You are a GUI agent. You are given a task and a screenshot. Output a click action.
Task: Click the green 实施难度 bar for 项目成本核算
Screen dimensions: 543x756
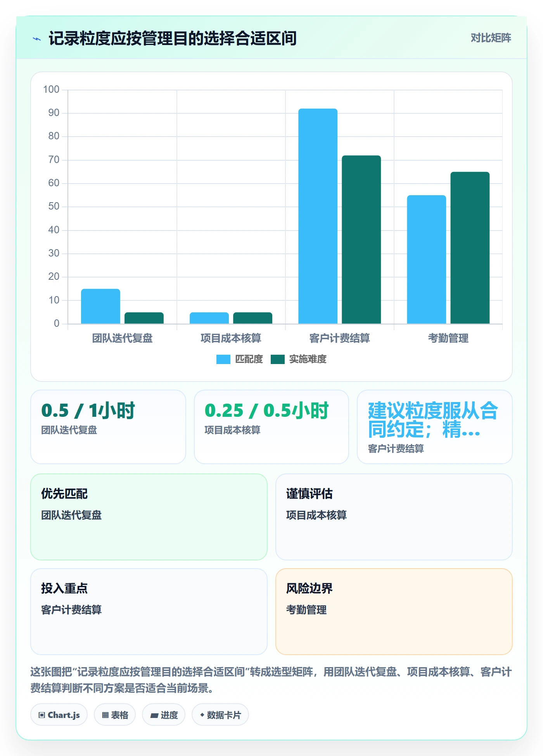pos(252,318)
